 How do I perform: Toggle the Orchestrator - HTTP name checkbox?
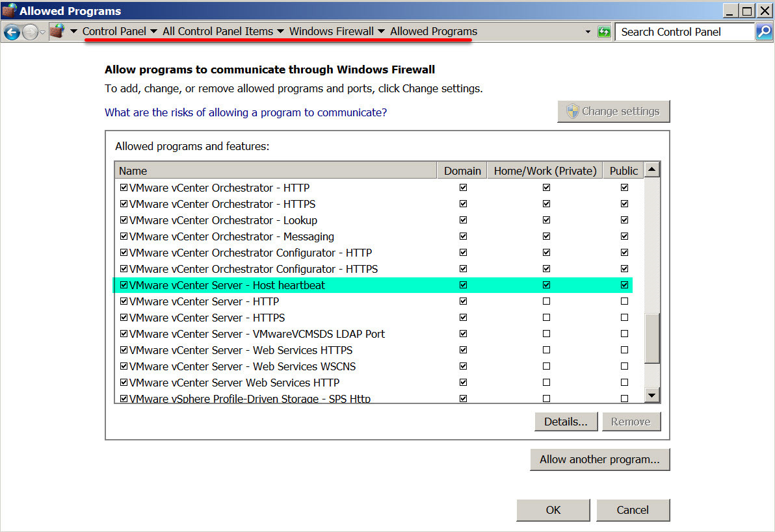click(124, 187)
